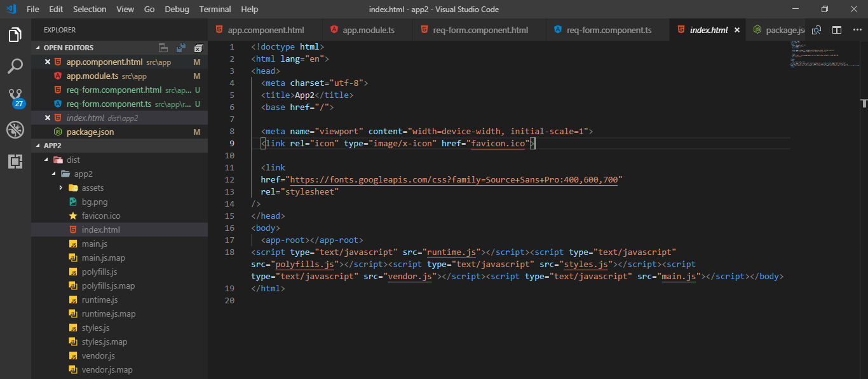Image resolution: width=868 pixels, height=379 pixels.
Task: Click the npm icon of package.json in Open Editors
Action: click(x=58, y=132)
